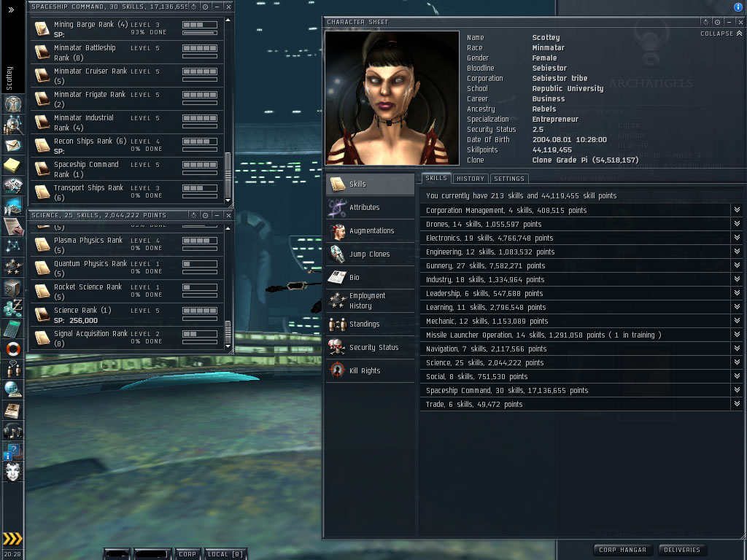The width and height of the screenshot is (747, 560).
Task: Click Recon Ships level progress bar
Action: [200, 141]
